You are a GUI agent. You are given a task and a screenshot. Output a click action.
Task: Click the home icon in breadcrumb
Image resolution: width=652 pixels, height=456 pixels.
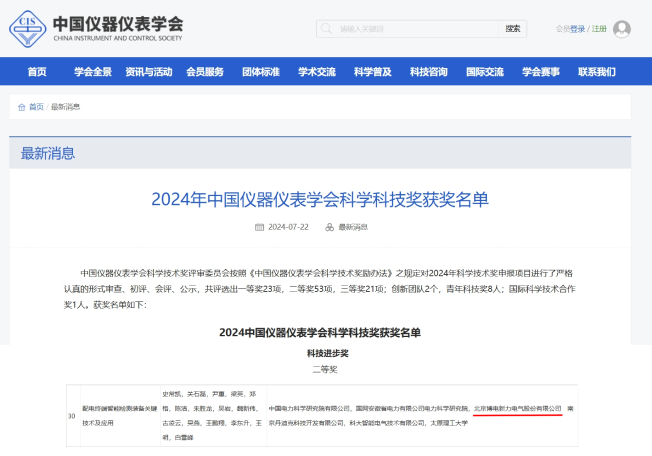coord(22,106)
